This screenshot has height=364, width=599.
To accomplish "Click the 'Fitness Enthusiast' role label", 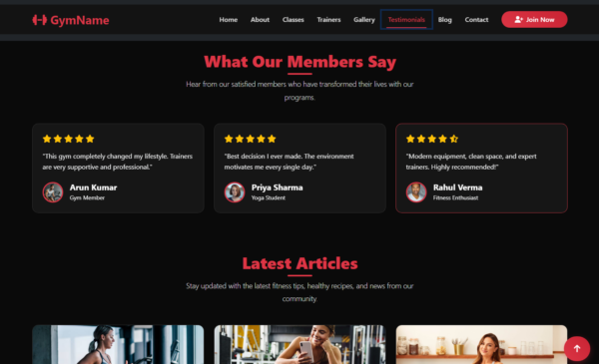I will [456, 197].
